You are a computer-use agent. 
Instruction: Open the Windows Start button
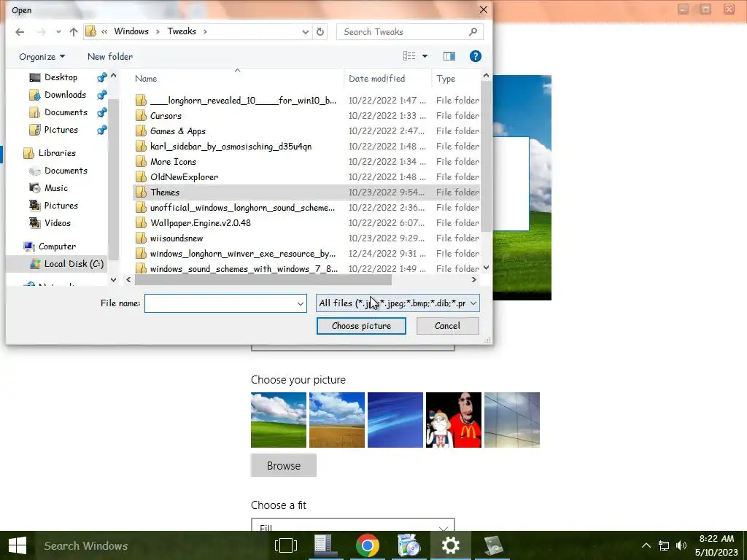pyautogui.click(x=18, y=545)
